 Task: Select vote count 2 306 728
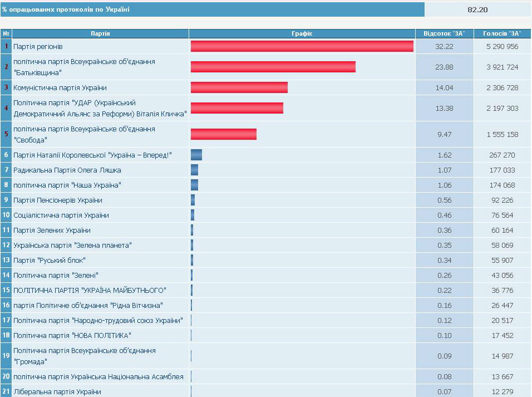pos(502,87)
